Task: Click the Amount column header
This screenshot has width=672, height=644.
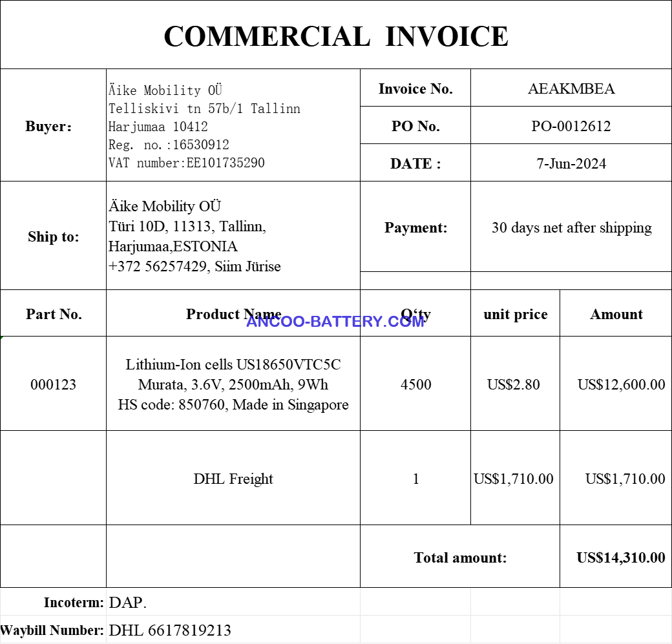Action: tap(616, 313)
